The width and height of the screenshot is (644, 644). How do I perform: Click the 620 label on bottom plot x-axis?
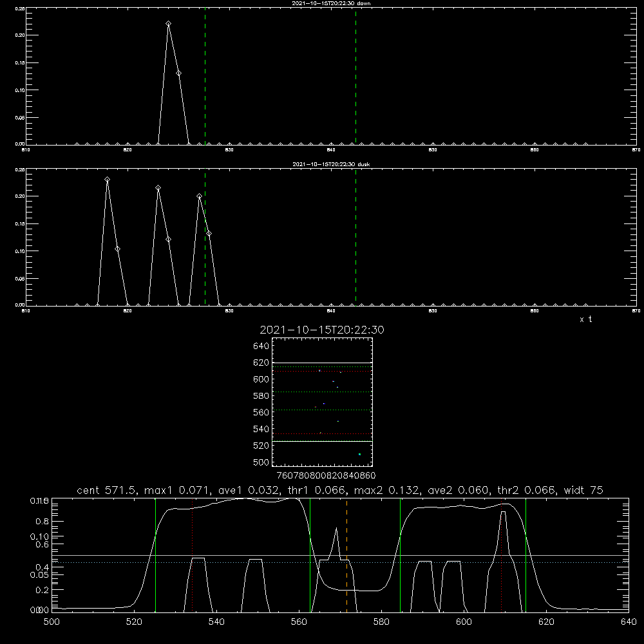546,622
